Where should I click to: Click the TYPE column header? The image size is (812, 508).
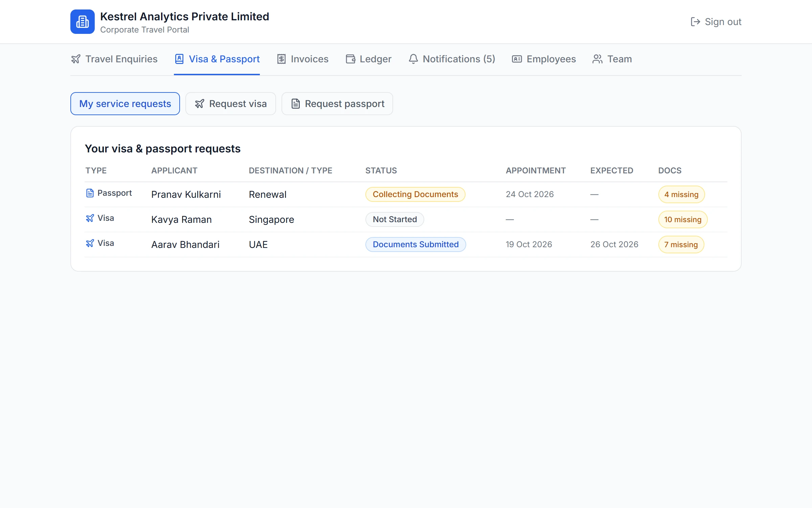[x=96, y=171]
